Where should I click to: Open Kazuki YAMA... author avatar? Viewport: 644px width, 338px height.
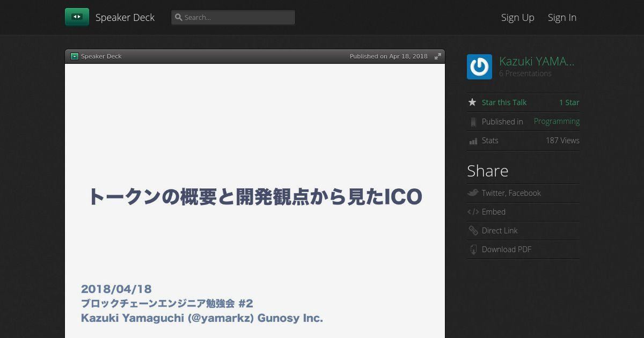479,67
